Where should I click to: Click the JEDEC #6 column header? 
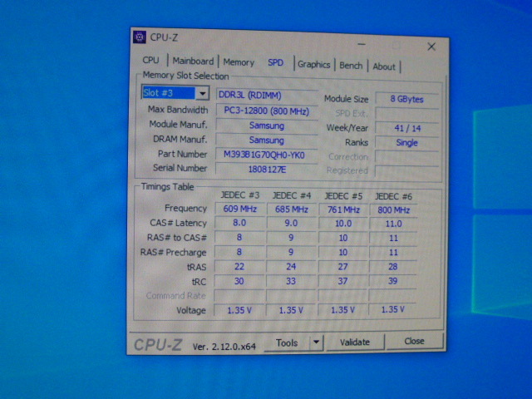393,197
